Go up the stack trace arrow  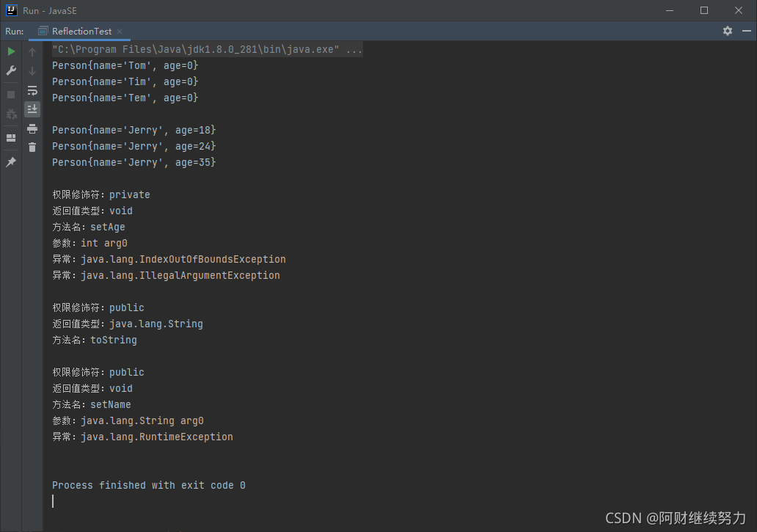pos(32,51)
